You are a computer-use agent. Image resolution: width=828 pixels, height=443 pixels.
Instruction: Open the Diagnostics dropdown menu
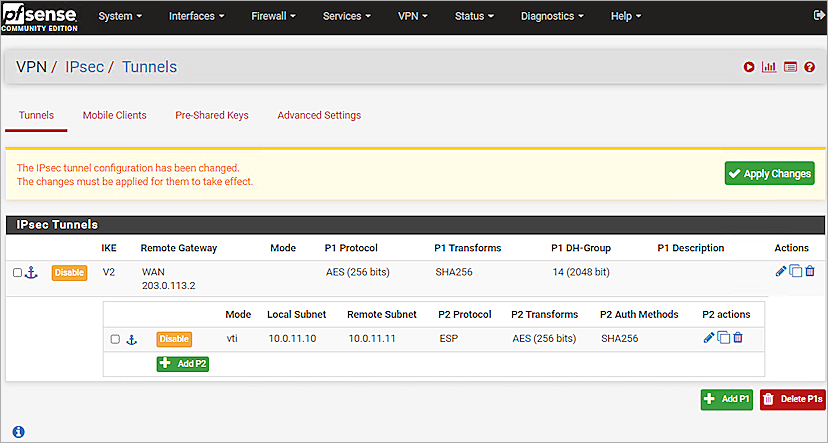pos(553,16)
